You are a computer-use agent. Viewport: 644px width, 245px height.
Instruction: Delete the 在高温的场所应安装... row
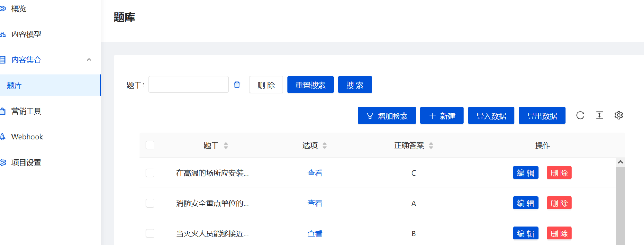[559, 173]
